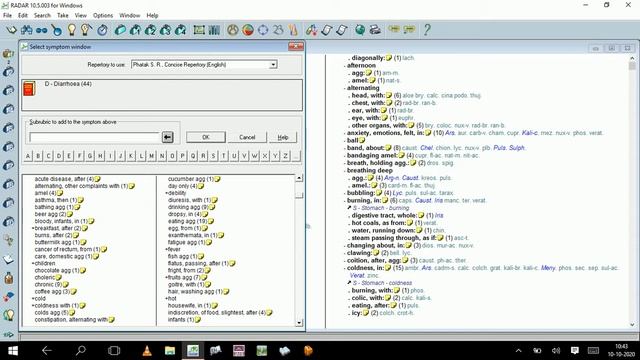Click the globe icon in toolbar
Image resolution: width=640 pixels, height=360 pixels.
tap(360, 30)
